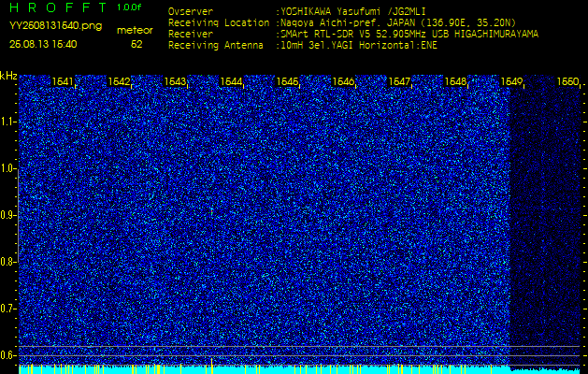Click the Receiver label
The image size is (588, 374).
tap(191, 35)
